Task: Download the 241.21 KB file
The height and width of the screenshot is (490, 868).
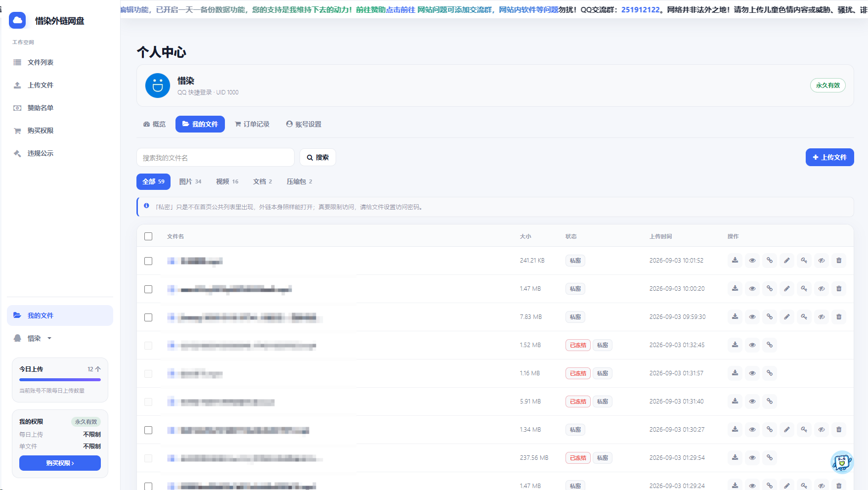Action: (x=735, y=261)
